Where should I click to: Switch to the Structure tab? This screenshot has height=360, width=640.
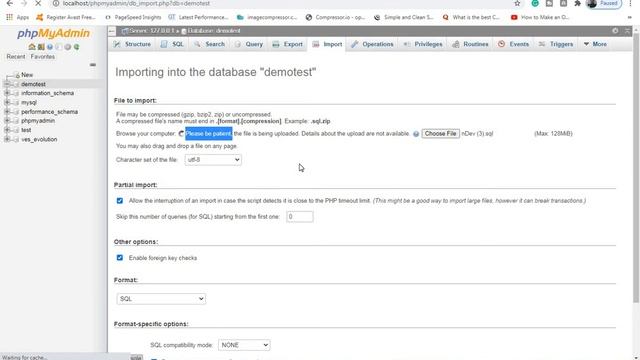pos(133,44)
